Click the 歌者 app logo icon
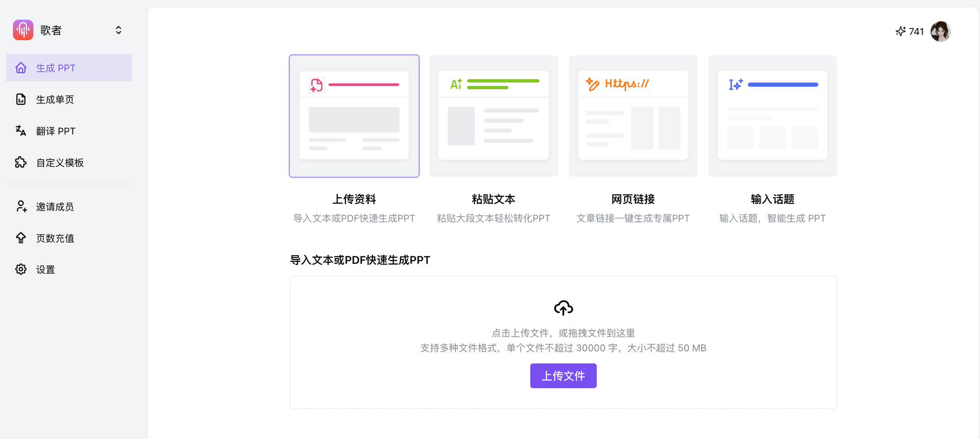The height and width of the screenshot is (439, 980). [x=23, y=30]
